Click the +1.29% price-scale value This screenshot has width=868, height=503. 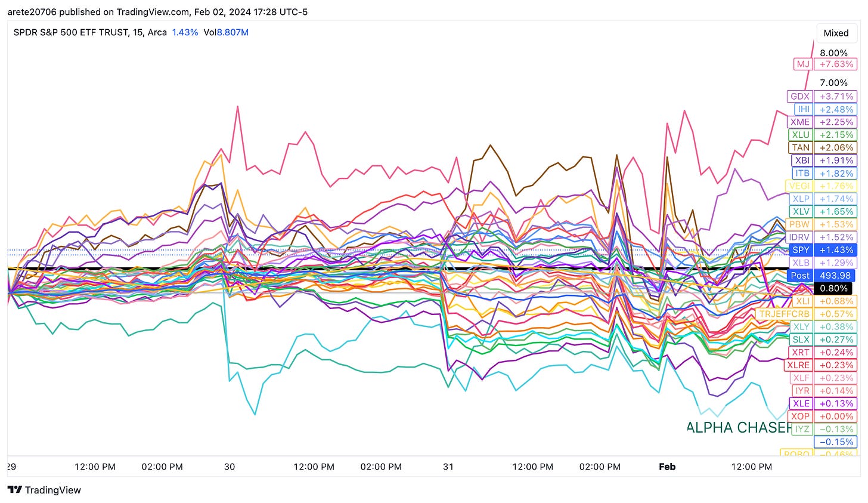click(836, 263)
